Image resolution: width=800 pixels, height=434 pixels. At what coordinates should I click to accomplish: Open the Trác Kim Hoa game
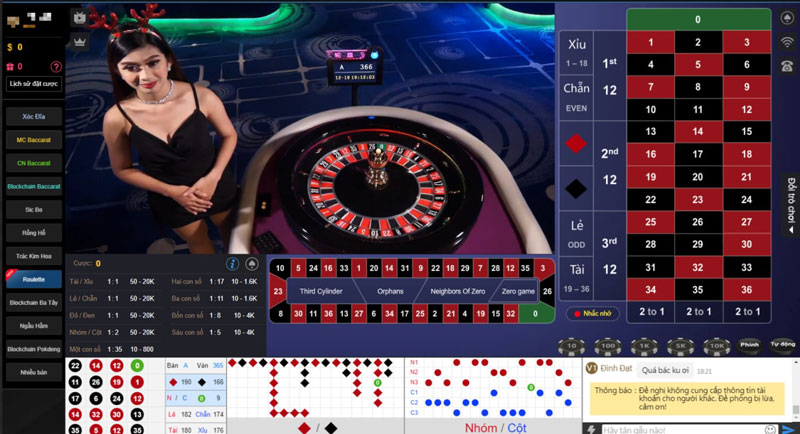[34, 256]
